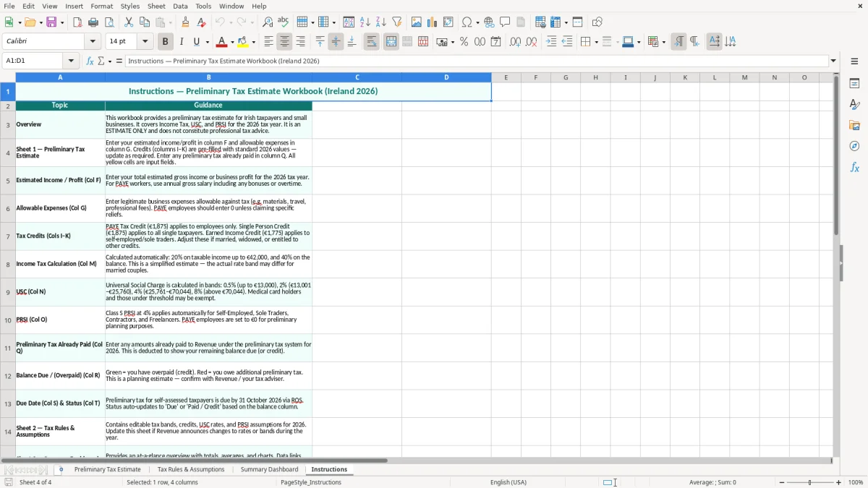Click the Add Decimal Place icon
Viewport: 868px width, 488px height.
515,42
